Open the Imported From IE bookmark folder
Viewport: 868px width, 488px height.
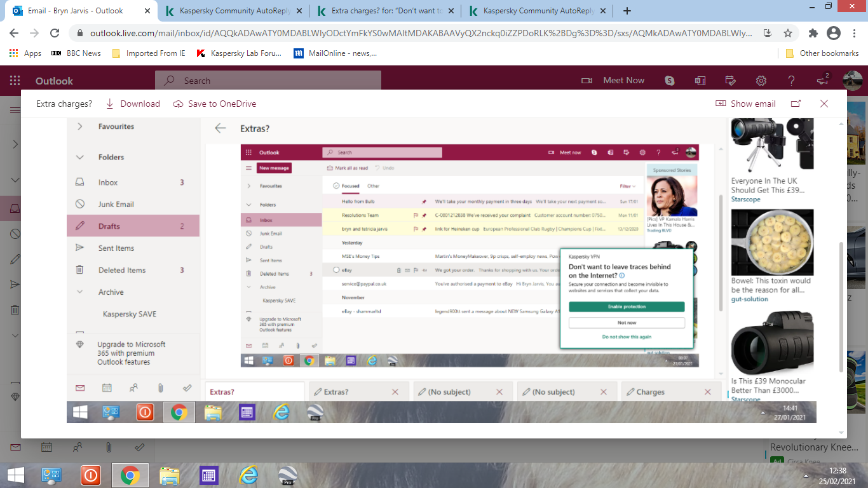149,53
